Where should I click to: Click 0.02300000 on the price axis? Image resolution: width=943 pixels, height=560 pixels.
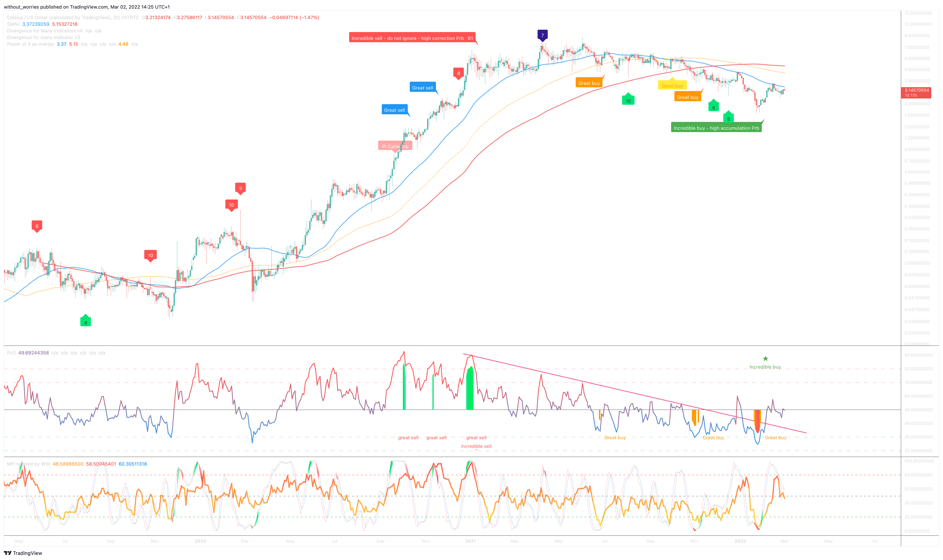click(917, 333)
